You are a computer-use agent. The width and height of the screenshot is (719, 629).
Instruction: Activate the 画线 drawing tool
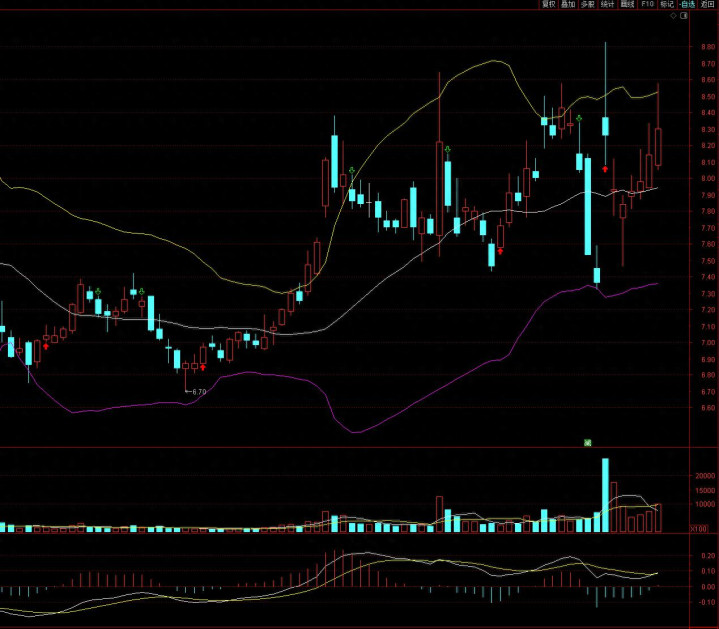tap(627, 4)
